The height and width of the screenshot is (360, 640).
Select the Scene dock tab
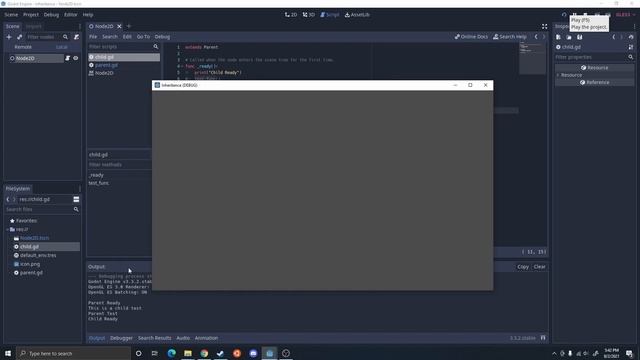pyautogui.click(x=12, y=26)
